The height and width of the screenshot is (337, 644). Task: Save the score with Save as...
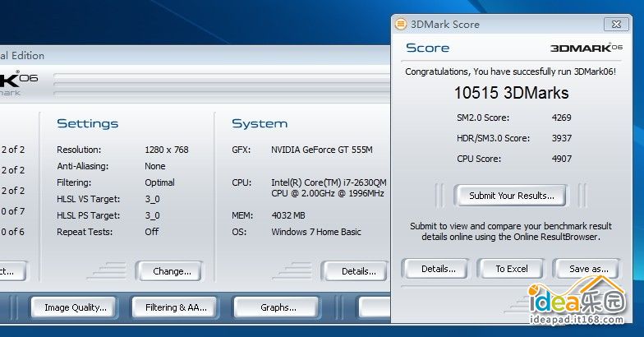point(588,269)
